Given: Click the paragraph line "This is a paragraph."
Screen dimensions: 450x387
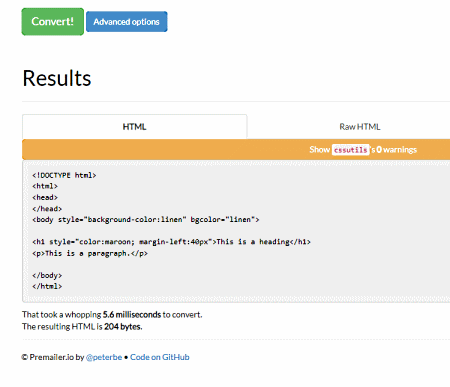Looking at the screenshot, I should point(90,253).
